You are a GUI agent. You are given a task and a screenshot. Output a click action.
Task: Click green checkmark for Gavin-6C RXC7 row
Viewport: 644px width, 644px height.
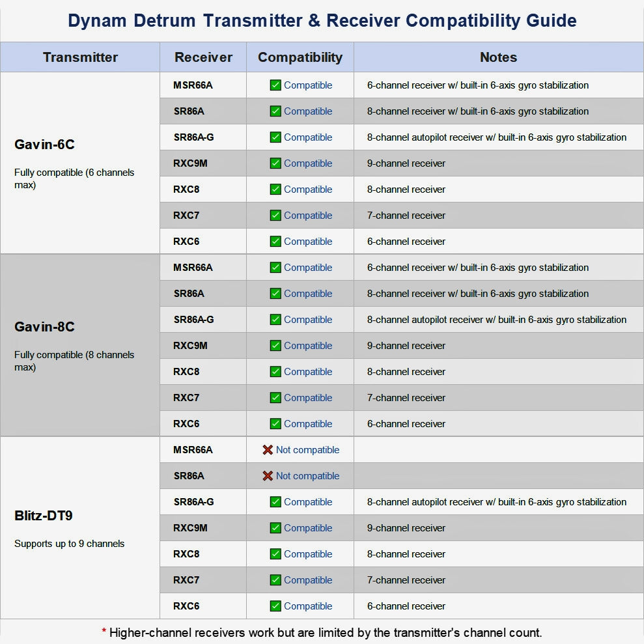(x=275, y=216)
